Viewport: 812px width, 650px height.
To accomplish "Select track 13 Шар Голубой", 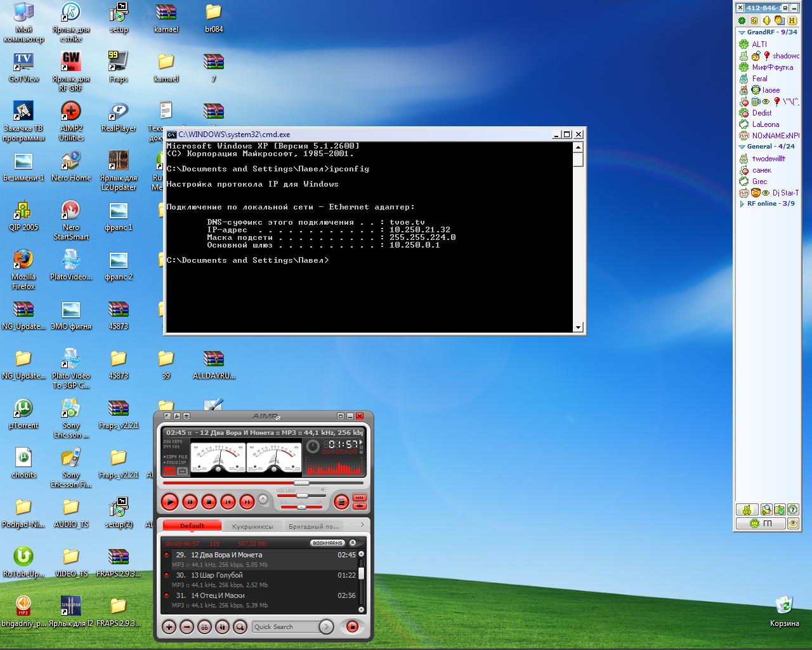I will [x=261, y=580].
